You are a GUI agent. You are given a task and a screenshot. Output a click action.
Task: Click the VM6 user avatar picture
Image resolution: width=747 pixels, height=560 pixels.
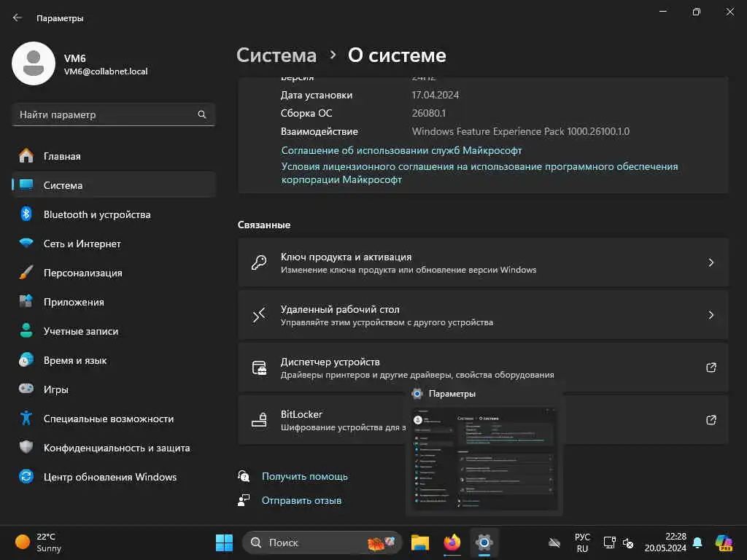pos(34,63)
